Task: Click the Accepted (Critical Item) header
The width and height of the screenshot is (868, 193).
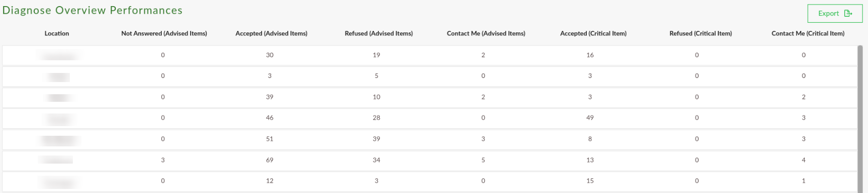Action: pos(593,33)
